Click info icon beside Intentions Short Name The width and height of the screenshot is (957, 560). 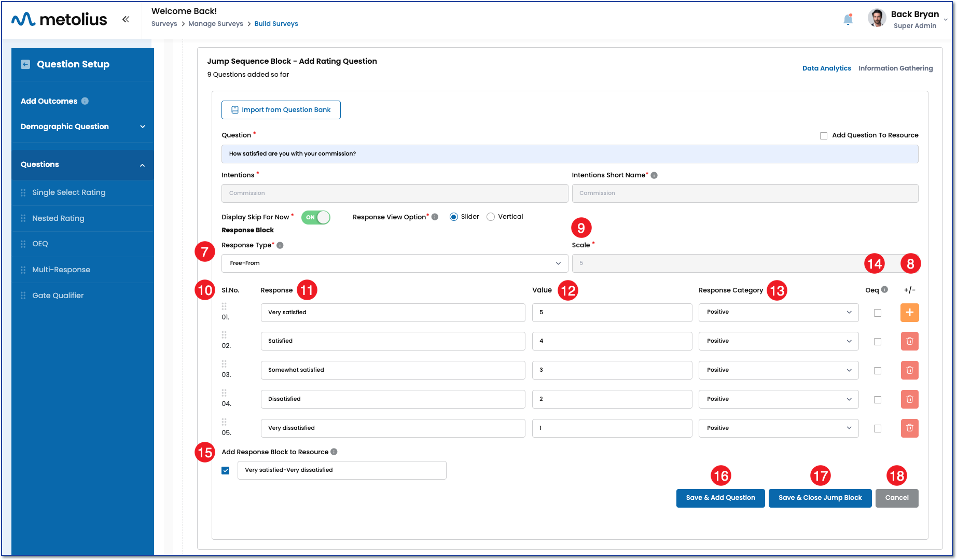pos(654,175)
